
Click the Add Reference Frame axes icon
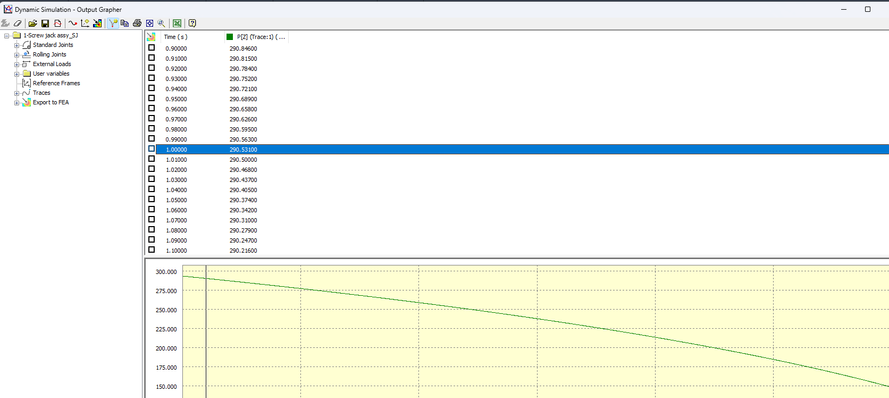pyautogui.click(x=85, y=23)
